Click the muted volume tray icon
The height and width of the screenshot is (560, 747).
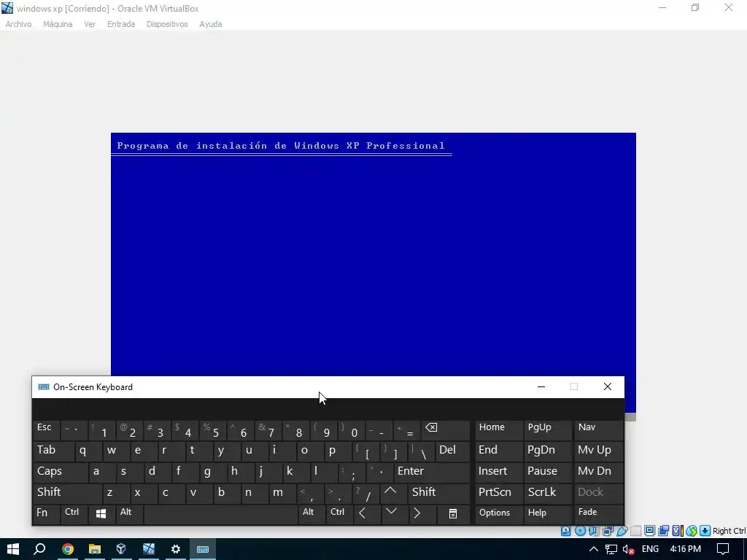point(628,549)
